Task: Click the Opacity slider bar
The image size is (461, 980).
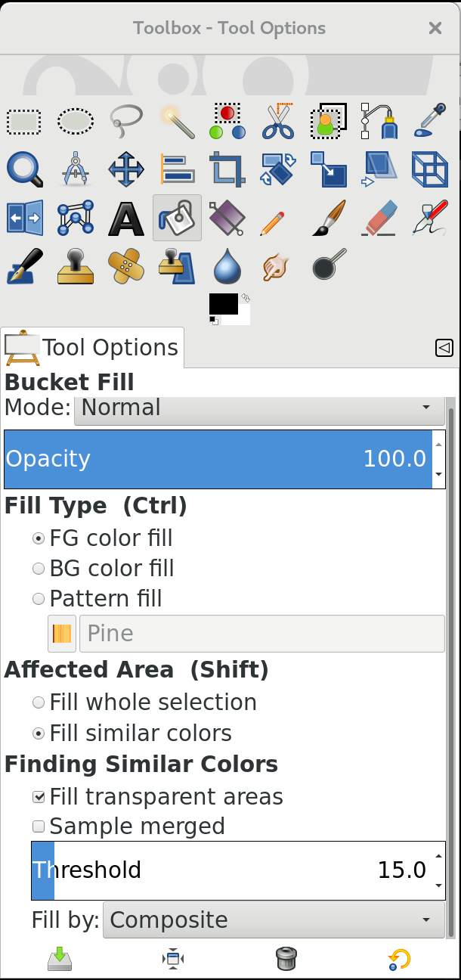Action: (218, 459)
